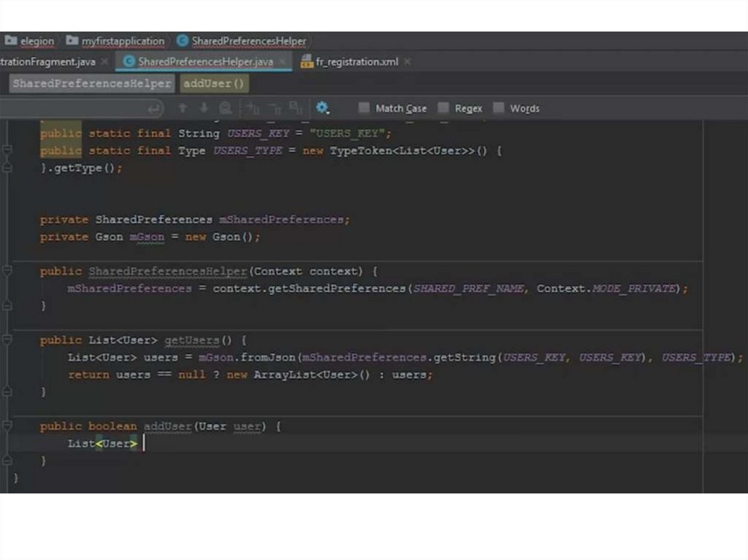
Task: Click the select all occurrences icon
Action: [295, 108]
